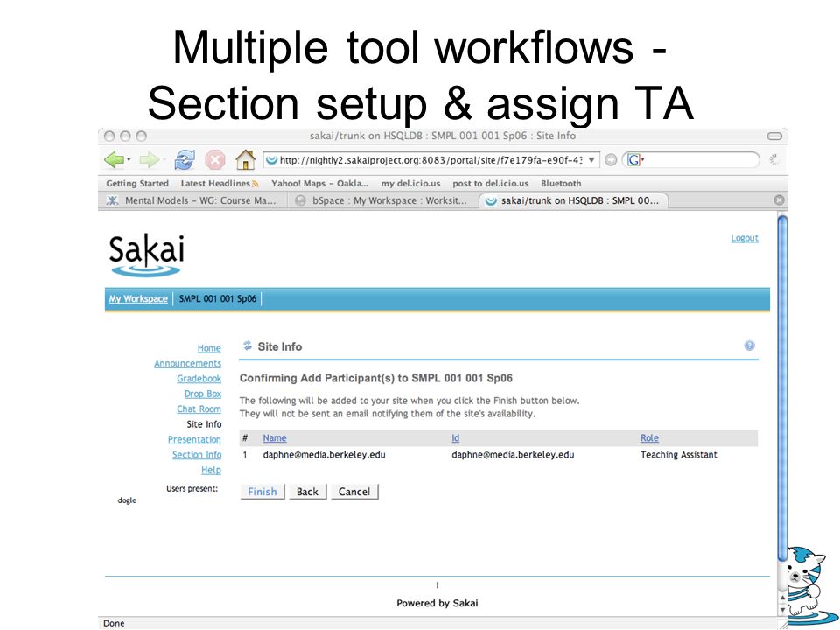The image size is (840, 630).
Task: Click the Finish button
Action: (x=262, y=492)
